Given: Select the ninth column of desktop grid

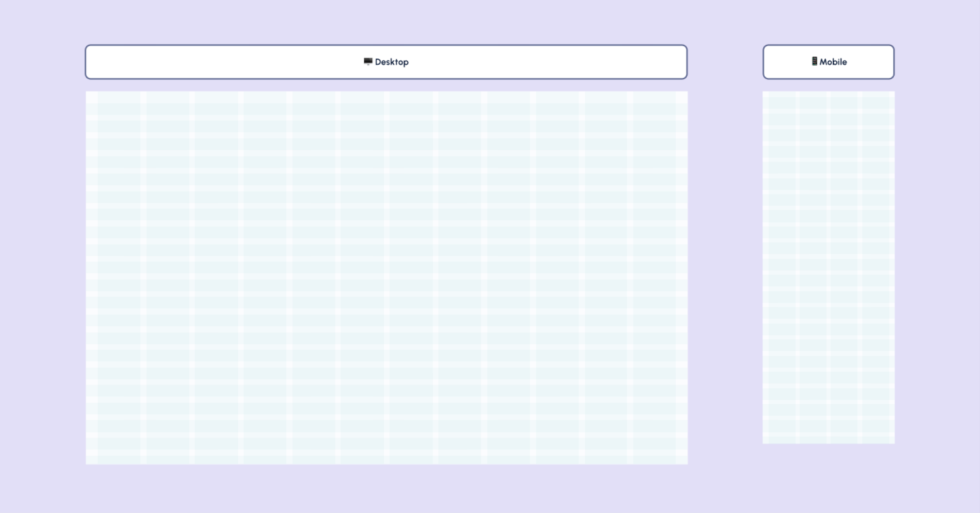Looking at the screenshot, I should (508, 277).
